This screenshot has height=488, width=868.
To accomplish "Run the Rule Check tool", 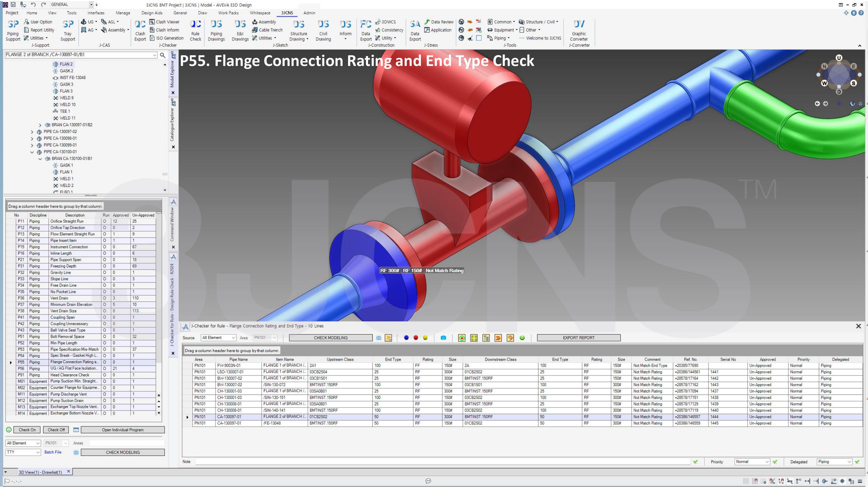I will click(x=195, y=30).
